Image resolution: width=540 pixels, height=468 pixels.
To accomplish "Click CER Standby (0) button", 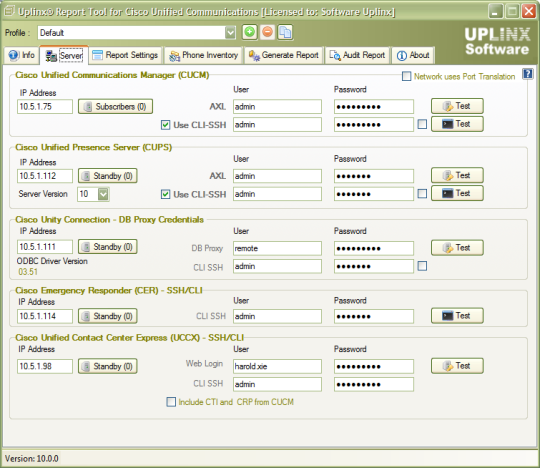I will (x=108, y=316).
